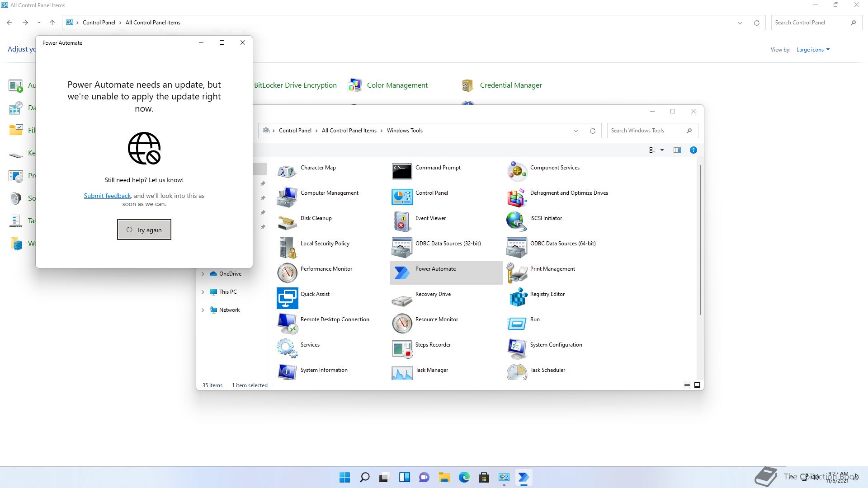Refresh the Windows Tools window

pyautogui.click(x=592, y=131)
